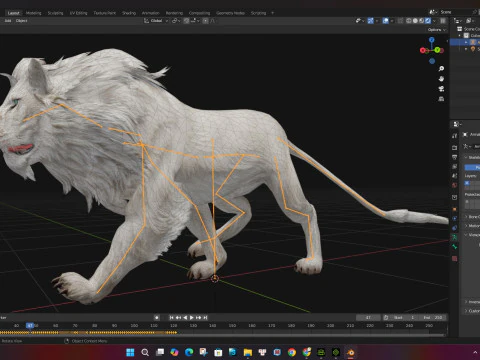This screenshot has height=360, width=480.
Task: Open the Compositing workspace tab
Action: tap(199, 13)
